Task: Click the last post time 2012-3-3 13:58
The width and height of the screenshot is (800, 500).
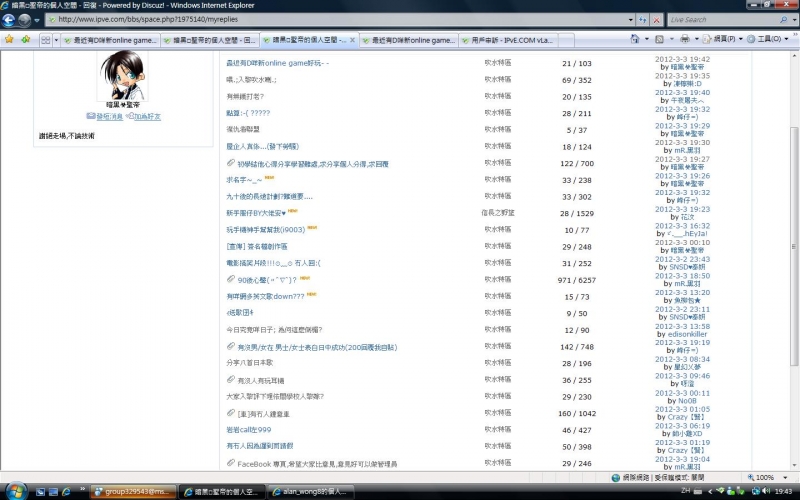Action: (682, 326)
